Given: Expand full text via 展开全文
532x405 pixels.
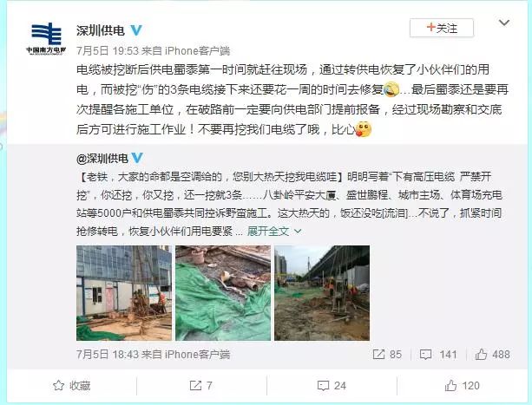Looking at the screenshot, I should (268, 232).
